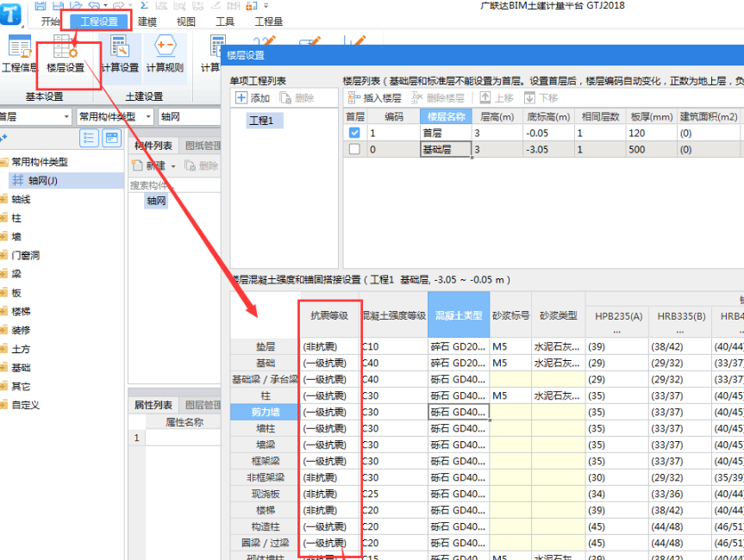Click the undo arrow in quick access bar
The width and height of the screenshot is (744, 560).
coord(94,5)
